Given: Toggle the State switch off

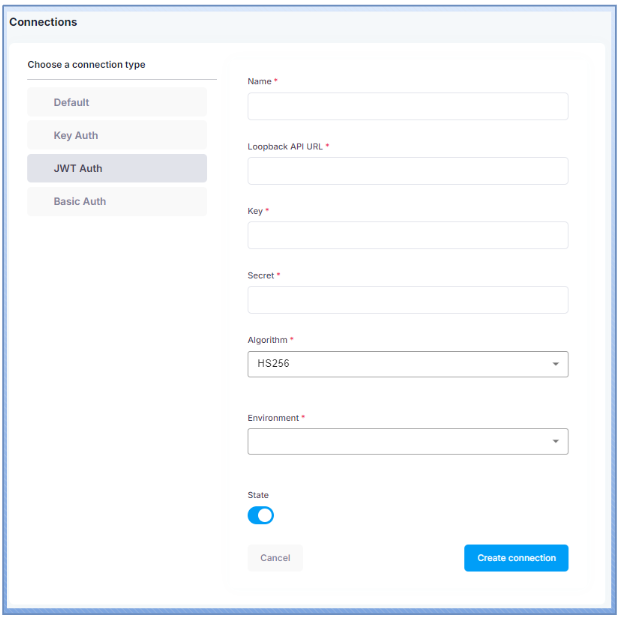Looking at the screenshot, I should tap(261, 515).
